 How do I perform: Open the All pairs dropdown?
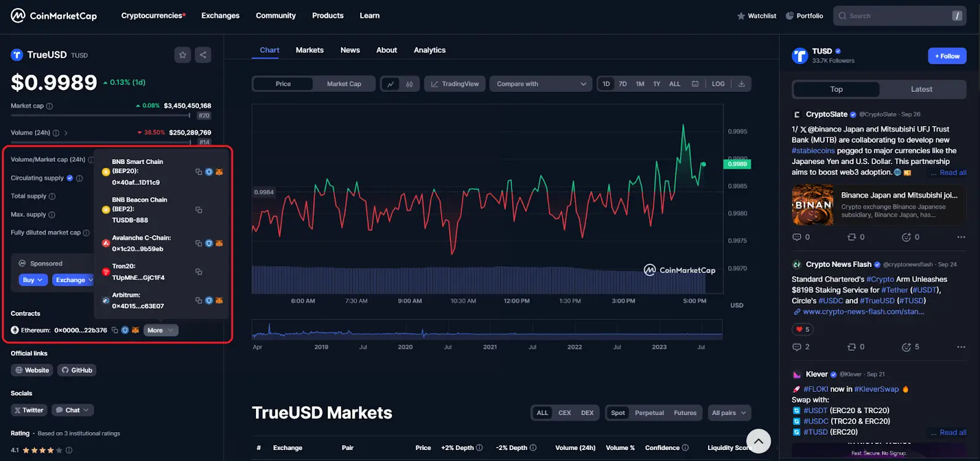729,413
